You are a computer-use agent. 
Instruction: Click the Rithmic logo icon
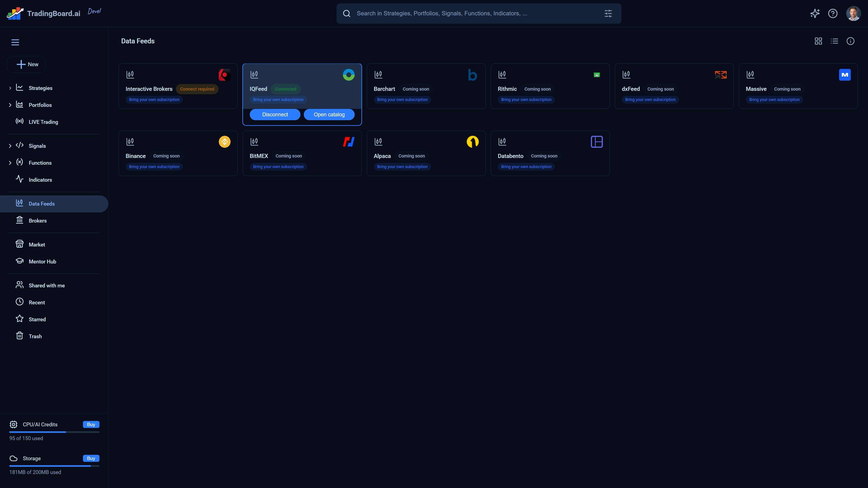click(597, 75)
